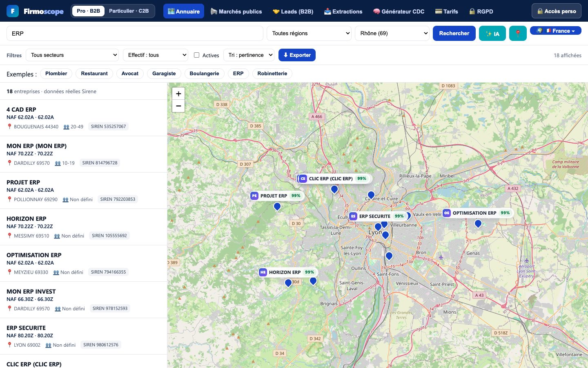Choose the Plombier example chip
Viewport: 588px width, 368px height.
tap(56, 74)
